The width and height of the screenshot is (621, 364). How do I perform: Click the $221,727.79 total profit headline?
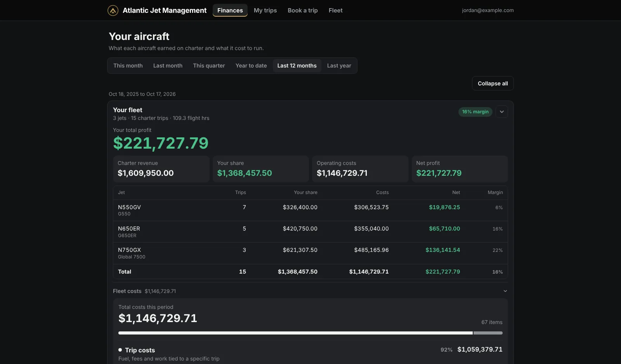(161, 143)
